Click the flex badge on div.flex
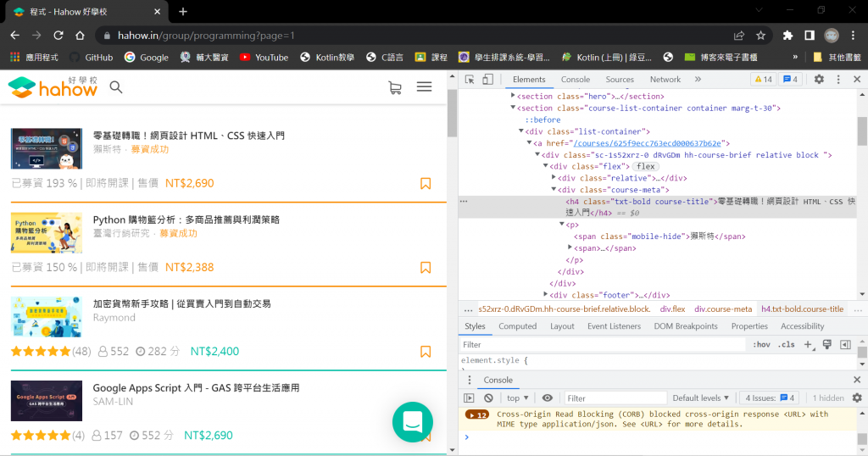This screenshot has height=456, width=868. coord(645,167)
